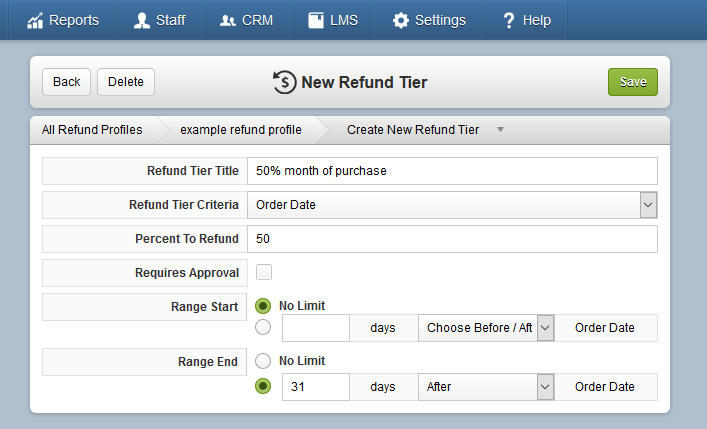Click the Reports chart icon
The width and height of the screenshot is (707, 429).
point(35,21)
